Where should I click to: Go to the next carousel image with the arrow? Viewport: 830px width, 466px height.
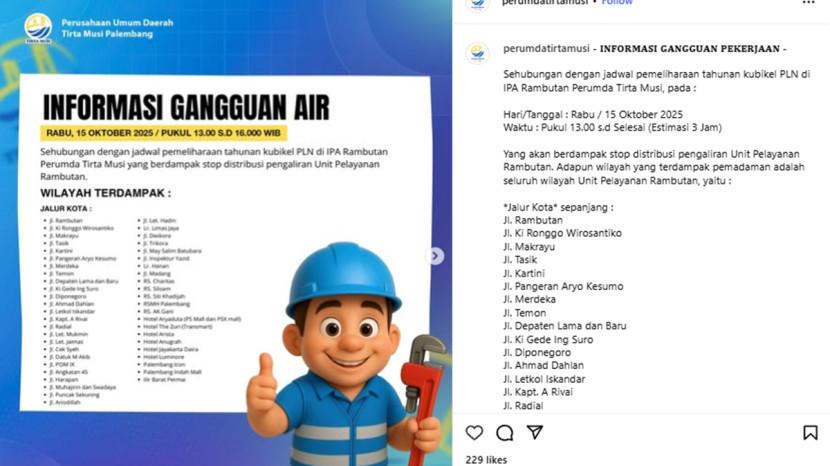(x=435, y=256)
